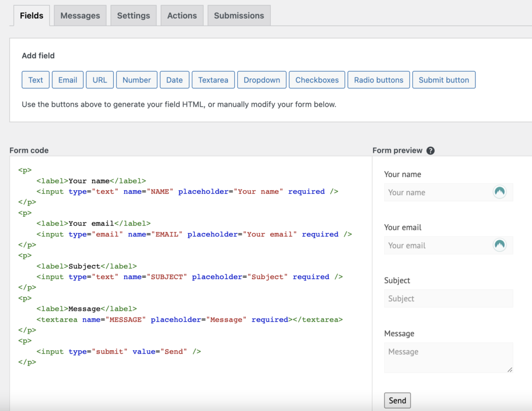The image size is (532, 411).
Task: Click password manager icon in Your email field
Action: [x=499, y=245]
